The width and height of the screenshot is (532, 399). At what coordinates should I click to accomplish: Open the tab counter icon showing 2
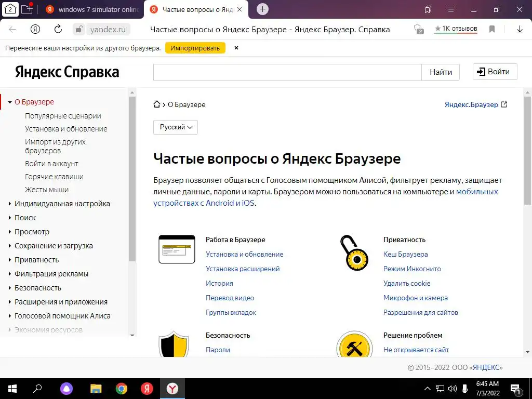(x=10, y=9)
